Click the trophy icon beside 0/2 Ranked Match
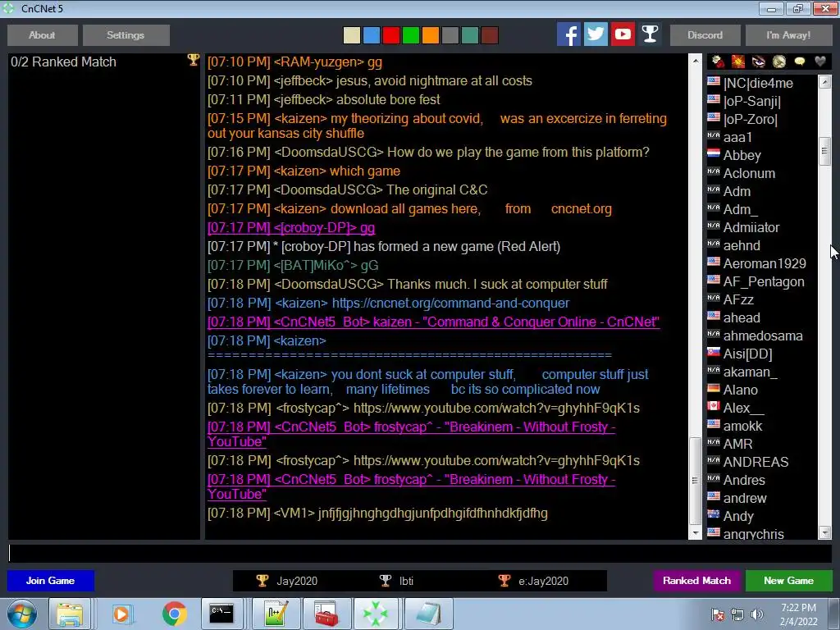The image size is (840, 630). coord(193,60)
